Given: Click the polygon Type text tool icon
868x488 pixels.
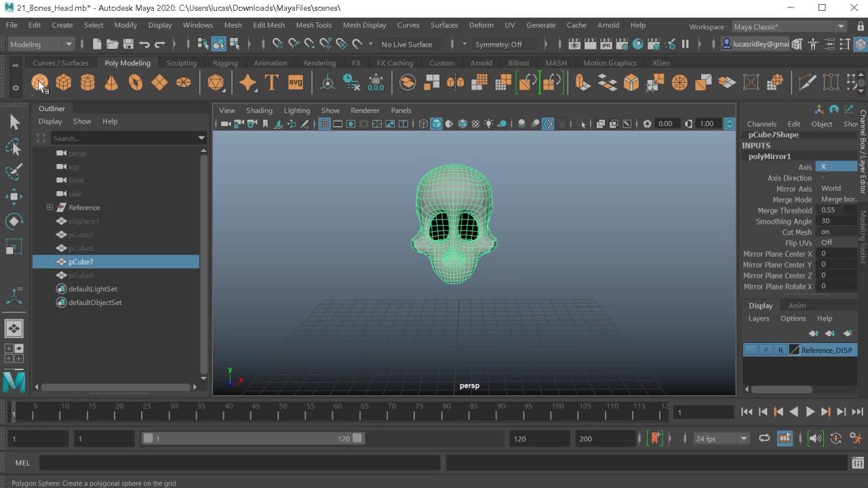Looking at the screenshot, I should pos(271,83).
